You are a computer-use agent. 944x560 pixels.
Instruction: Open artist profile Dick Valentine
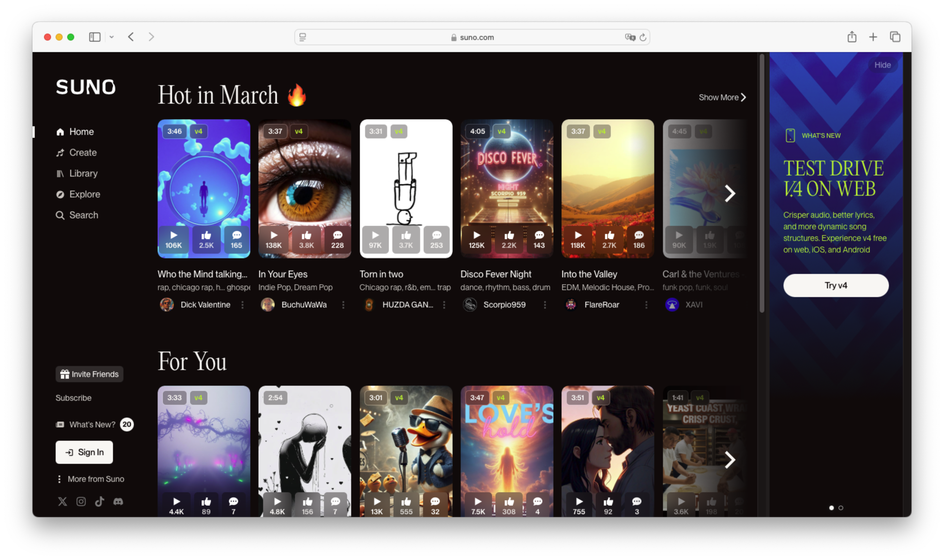pos(205,305)
